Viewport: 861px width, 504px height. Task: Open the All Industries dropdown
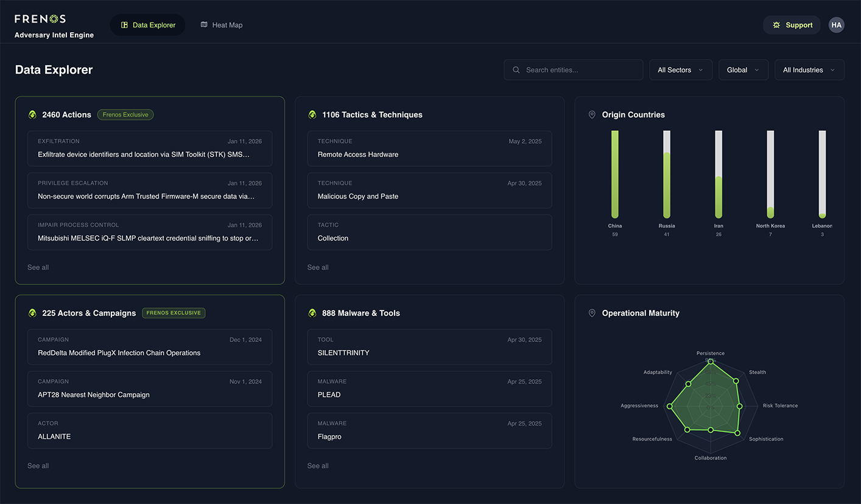click(809, 69)
